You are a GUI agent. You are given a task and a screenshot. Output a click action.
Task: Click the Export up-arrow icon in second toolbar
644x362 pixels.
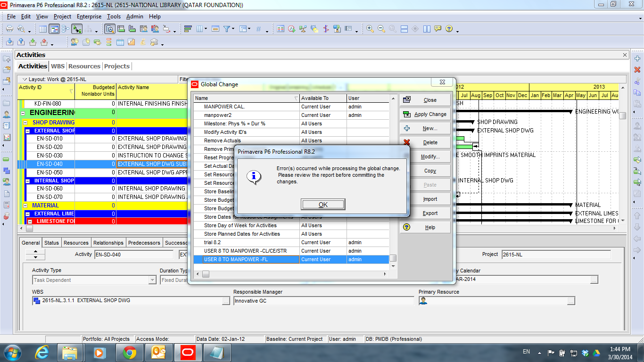(x=21, y=42)
